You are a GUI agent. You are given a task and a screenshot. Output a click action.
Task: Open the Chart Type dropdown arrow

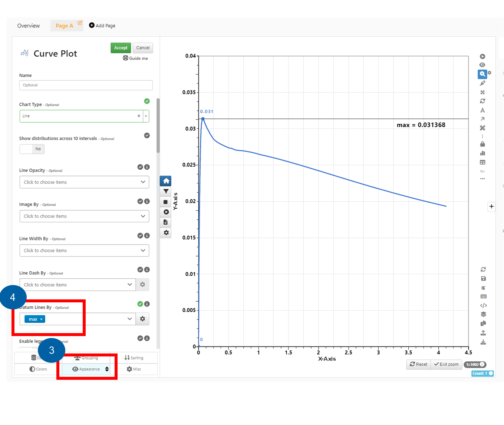[146, 116]
